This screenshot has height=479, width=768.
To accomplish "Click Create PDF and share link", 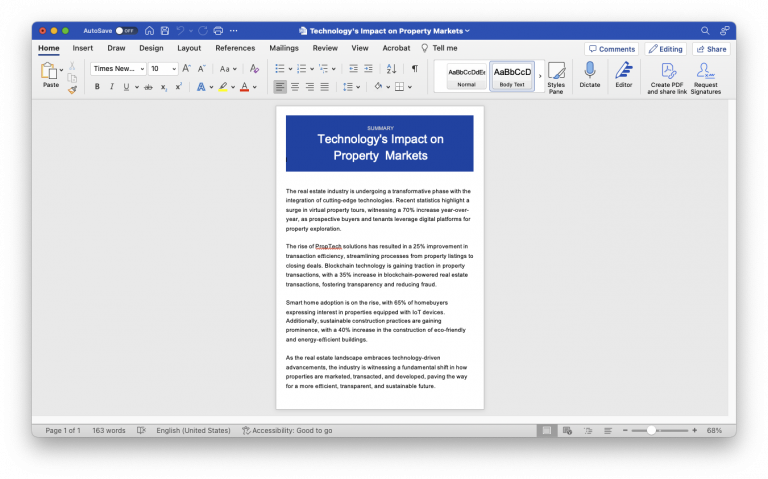I will tap(667, 71).
